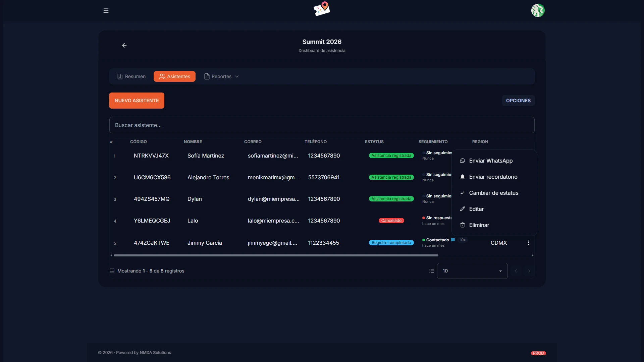Open the user avatar profile
Viewport: 644px width, 362px height.
tap(538, 10)
